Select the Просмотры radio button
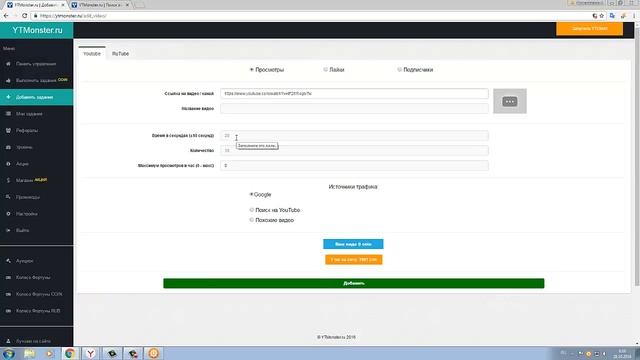640x360 pixels. pyautogui.click(x=251, y=70)
